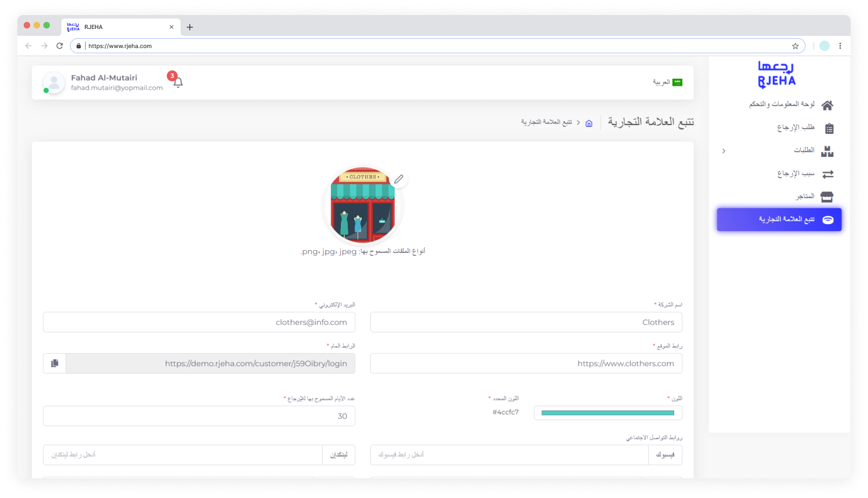This screenshot has height=498, width=868.
Task: Click the email field clothers@info.com
Action: [x=199, y=323]
